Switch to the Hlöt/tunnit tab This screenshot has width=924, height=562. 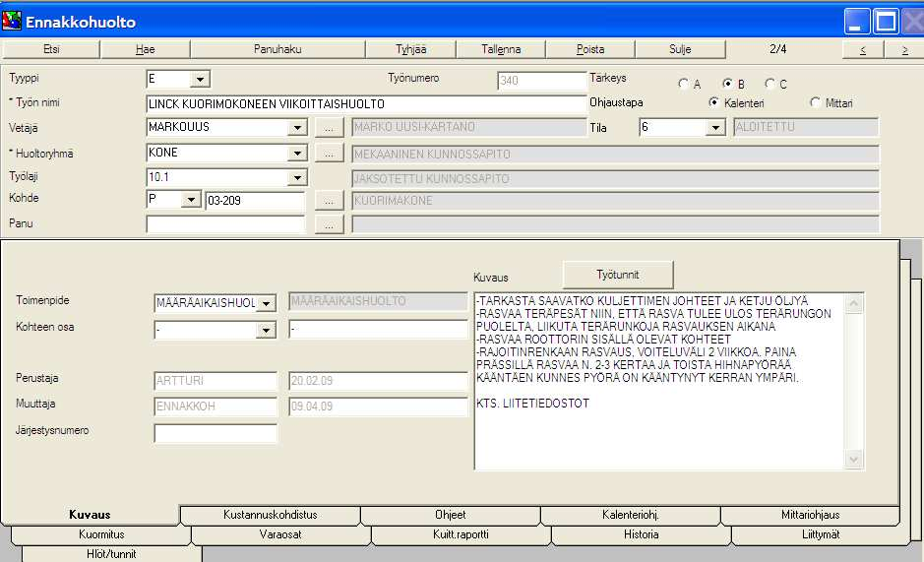pyautogui.click(x=111, y=554)
